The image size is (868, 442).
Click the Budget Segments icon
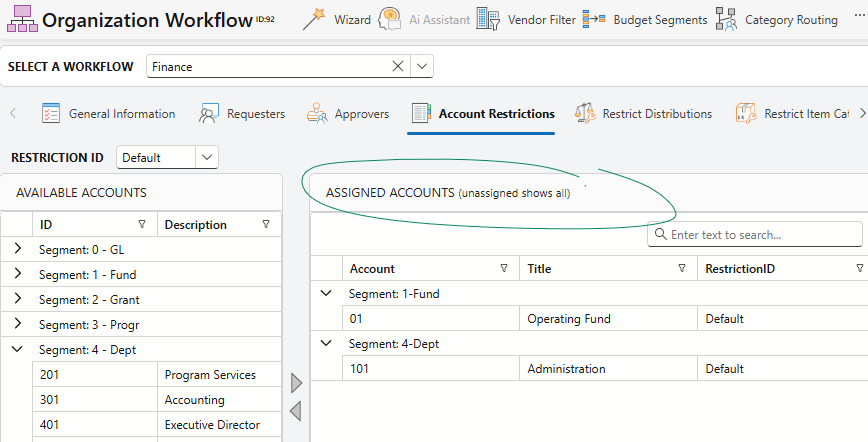click(x=594, y=19)
